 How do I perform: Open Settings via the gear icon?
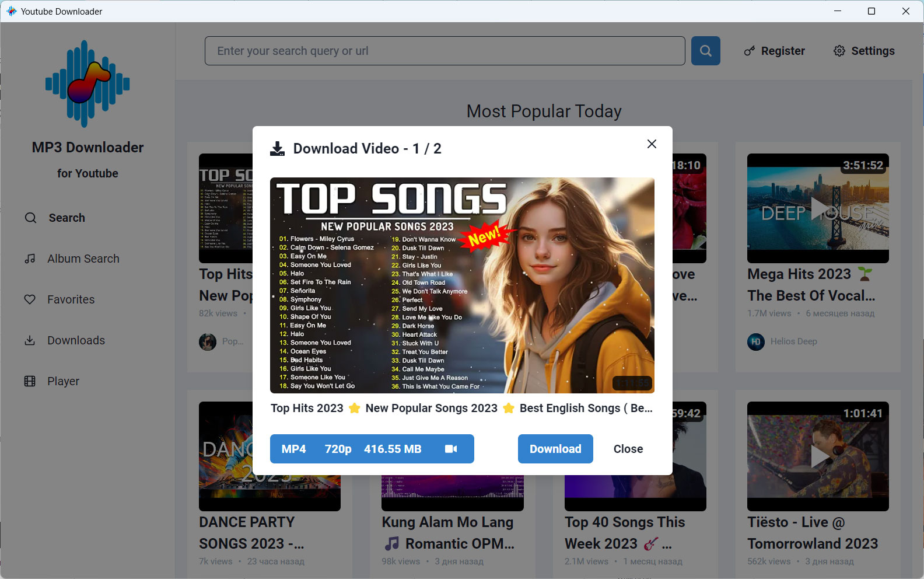coord(839,51)
